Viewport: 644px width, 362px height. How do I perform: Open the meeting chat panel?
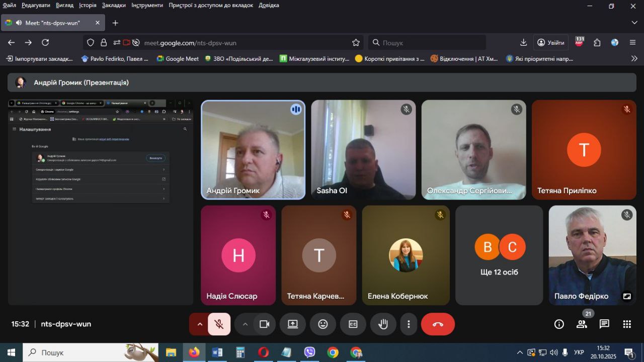[x=604, y=324]
